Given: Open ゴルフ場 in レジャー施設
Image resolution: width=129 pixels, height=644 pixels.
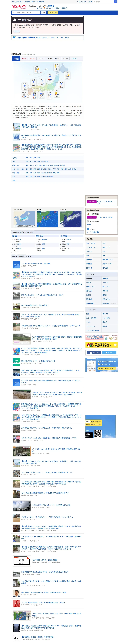Looking at the screenshot, I should (x=105, y=314).
